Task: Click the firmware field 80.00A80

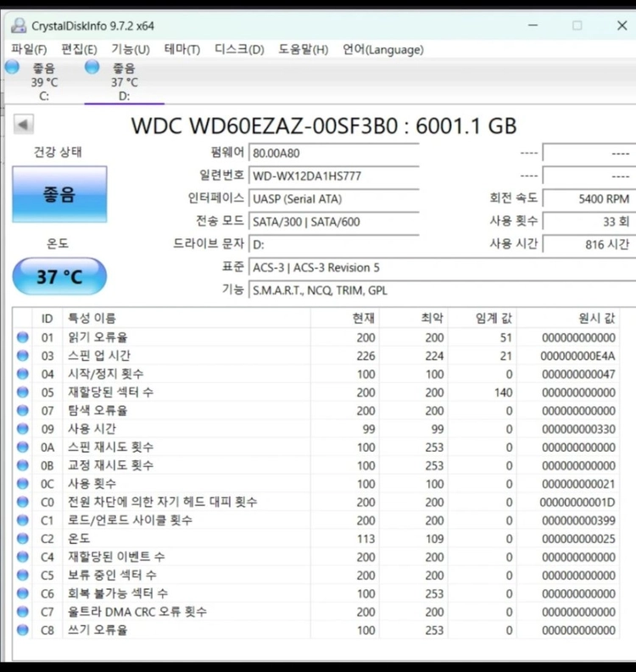Action: 333,153
